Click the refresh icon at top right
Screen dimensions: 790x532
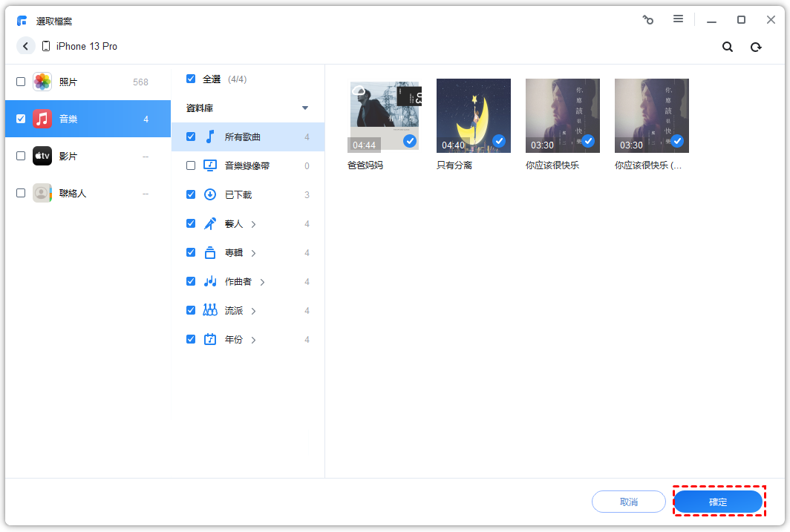tap(756, 47)
